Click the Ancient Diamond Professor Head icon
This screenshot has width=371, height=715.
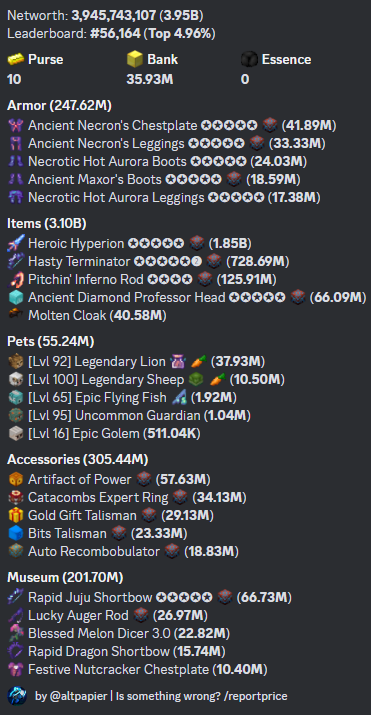click(15, 298)
